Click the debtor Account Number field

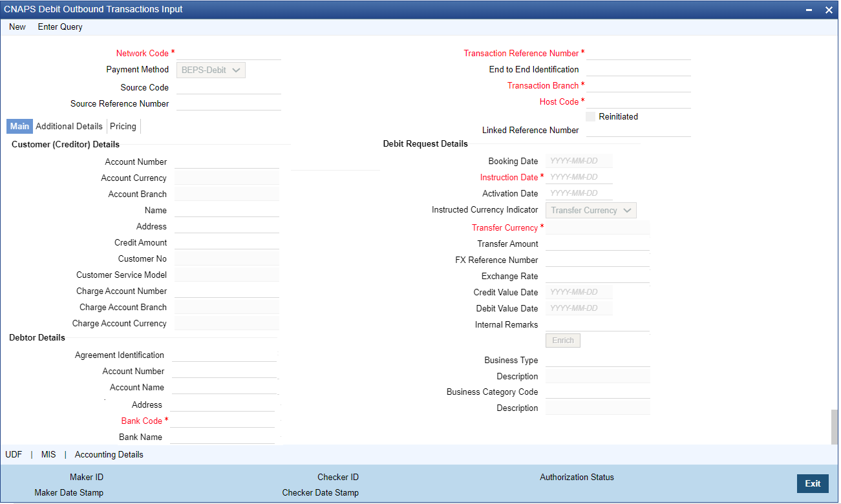[x=224, y=371]
